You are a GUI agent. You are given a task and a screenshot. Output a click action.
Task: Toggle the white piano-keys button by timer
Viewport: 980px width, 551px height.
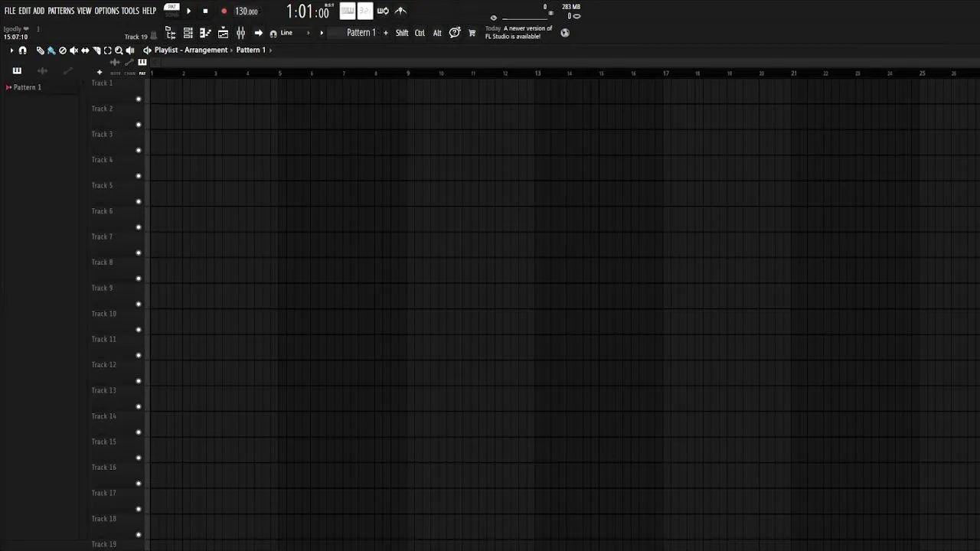point(347,11)
